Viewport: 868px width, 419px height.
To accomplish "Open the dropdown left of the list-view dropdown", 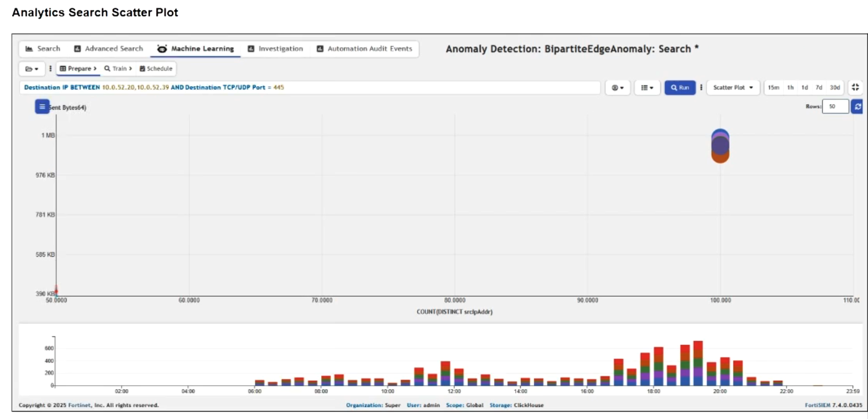I will [618, 87].
